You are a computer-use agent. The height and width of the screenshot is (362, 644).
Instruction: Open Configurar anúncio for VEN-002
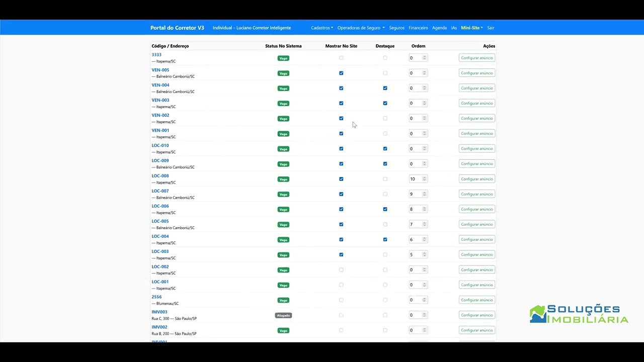point(477,118)
